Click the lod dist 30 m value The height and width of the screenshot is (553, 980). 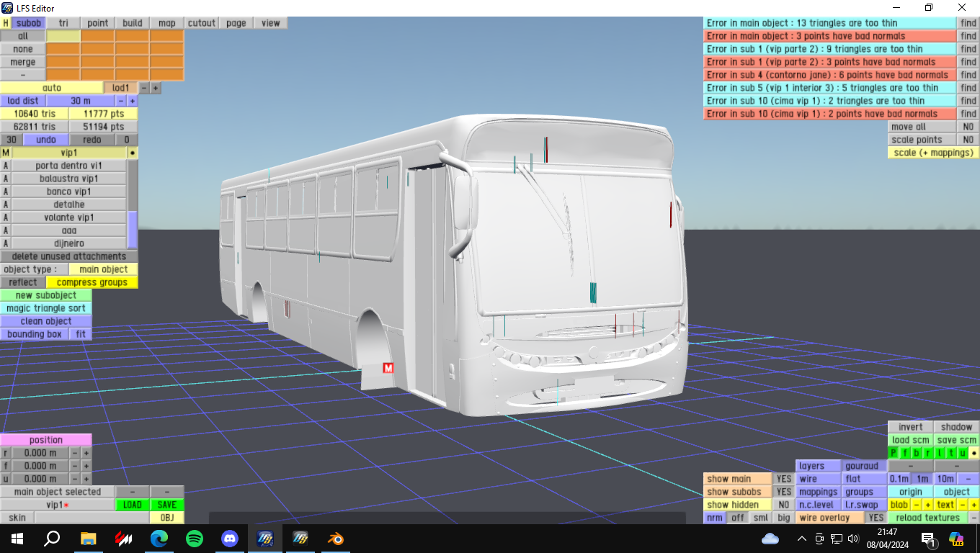click(x=81, y=101)
